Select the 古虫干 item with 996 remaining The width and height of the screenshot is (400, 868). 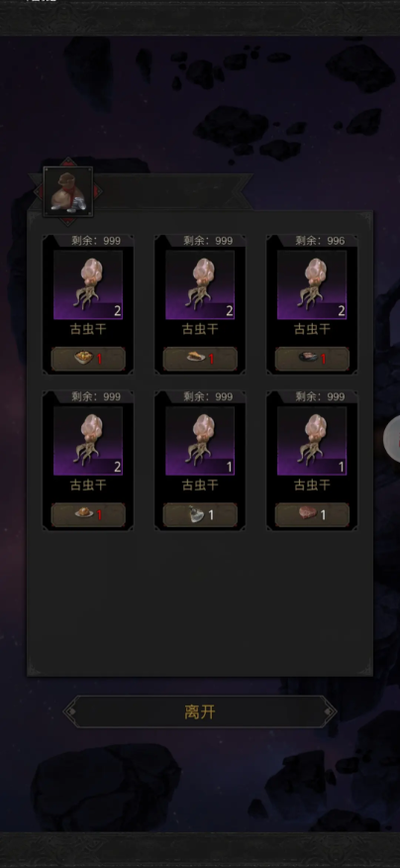[x=312, y=304]
